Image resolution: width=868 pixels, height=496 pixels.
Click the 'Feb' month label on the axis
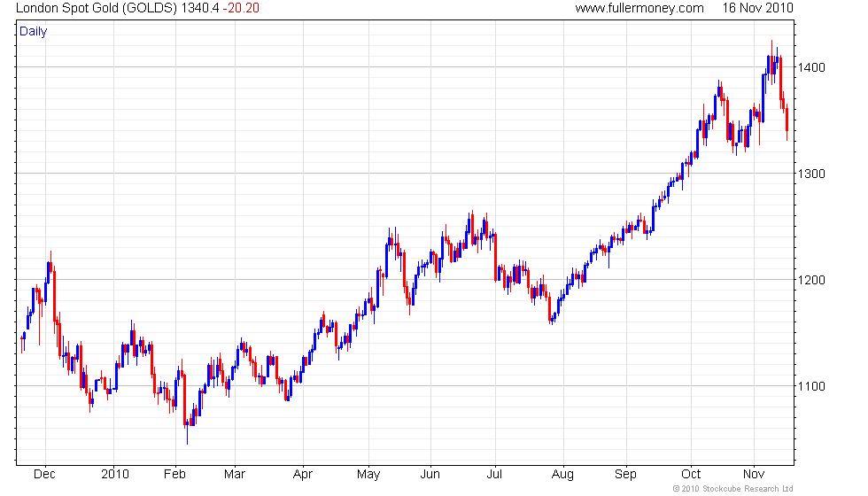coord(174,475)
